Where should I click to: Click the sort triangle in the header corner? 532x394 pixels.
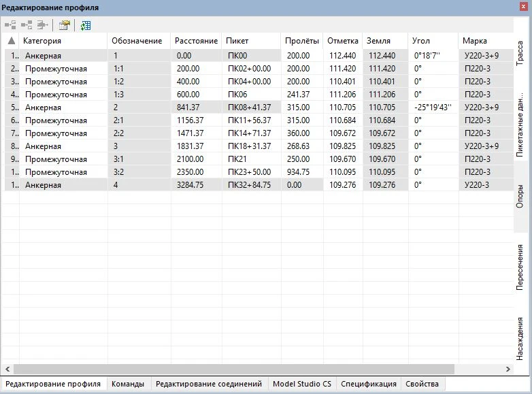click(11, 42)
